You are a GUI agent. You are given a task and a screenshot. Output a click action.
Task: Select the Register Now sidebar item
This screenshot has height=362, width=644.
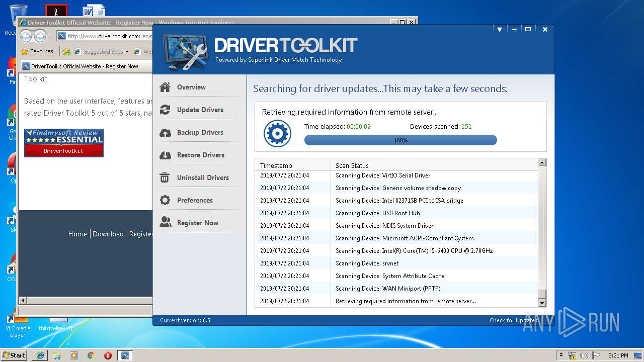(x=198, y=223)
